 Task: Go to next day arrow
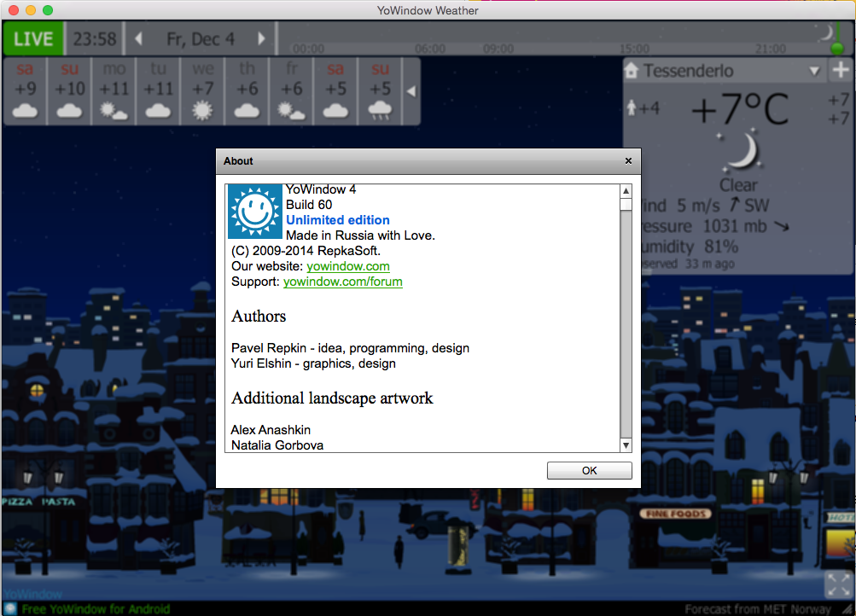click(261, 39)
